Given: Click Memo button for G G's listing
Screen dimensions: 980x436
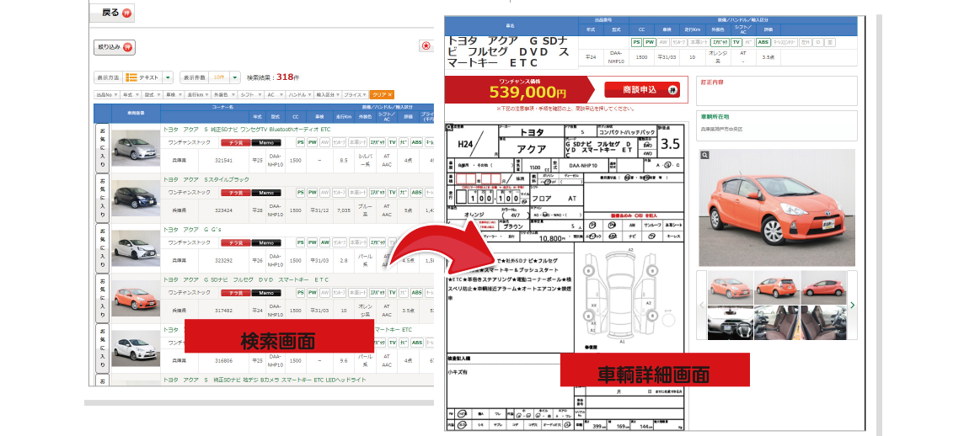Looking at the screenshot, I should tap(266, 242).
